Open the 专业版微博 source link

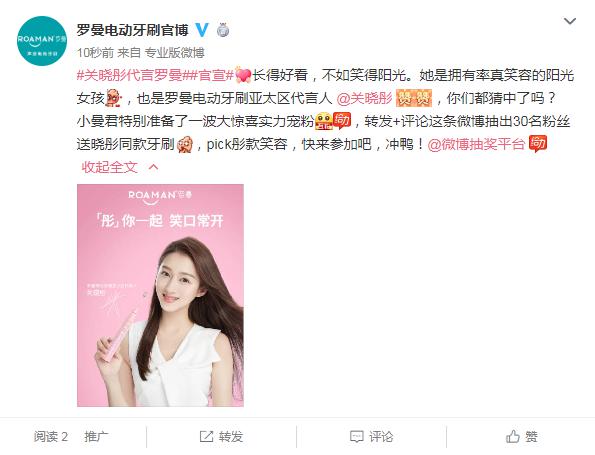[x=175, y=52]
